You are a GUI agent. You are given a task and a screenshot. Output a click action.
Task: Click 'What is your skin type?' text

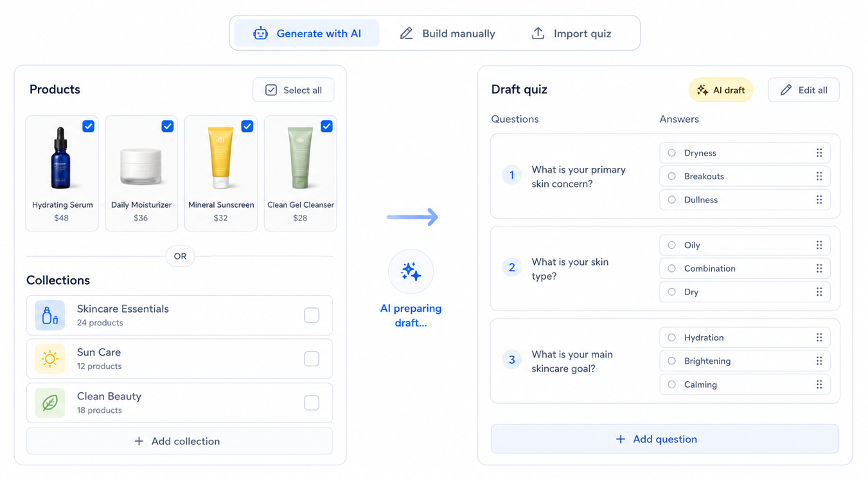click(x=570, y=269)
